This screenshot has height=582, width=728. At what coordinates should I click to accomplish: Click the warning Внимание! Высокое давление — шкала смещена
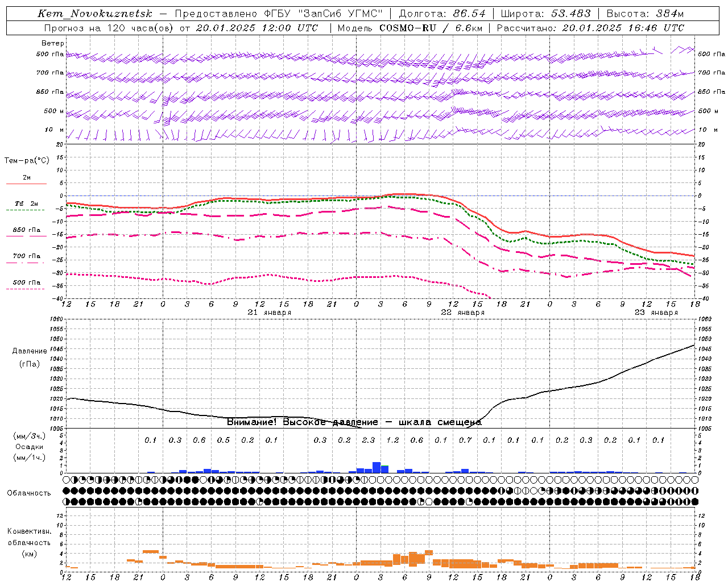(354, 422)
